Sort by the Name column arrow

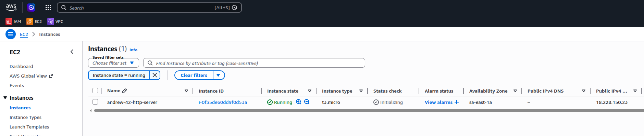pyautogui.click(x=186, y=91)
